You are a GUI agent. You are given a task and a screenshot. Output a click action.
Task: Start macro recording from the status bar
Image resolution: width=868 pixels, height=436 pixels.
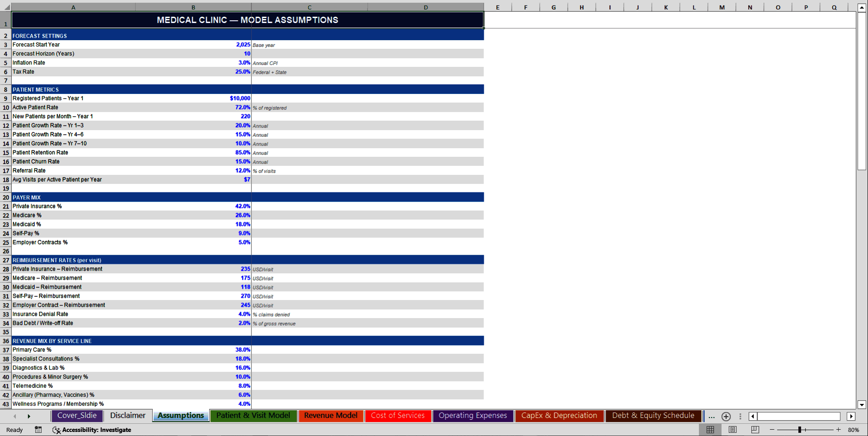point(38,430)
